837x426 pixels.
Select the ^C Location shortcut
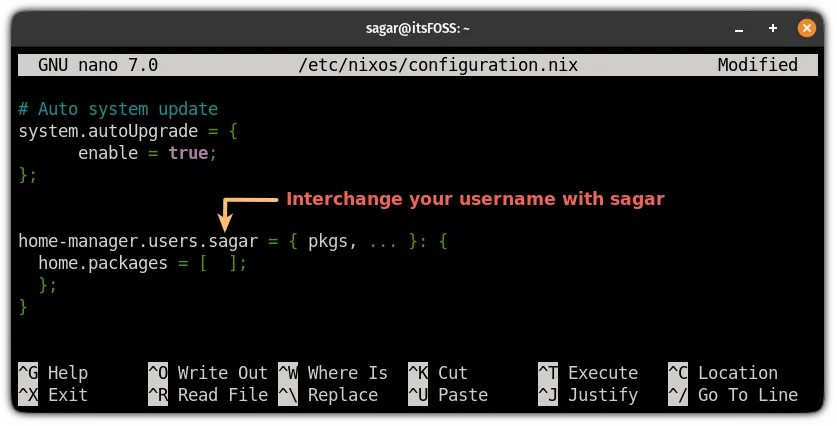tap(722, 373)
